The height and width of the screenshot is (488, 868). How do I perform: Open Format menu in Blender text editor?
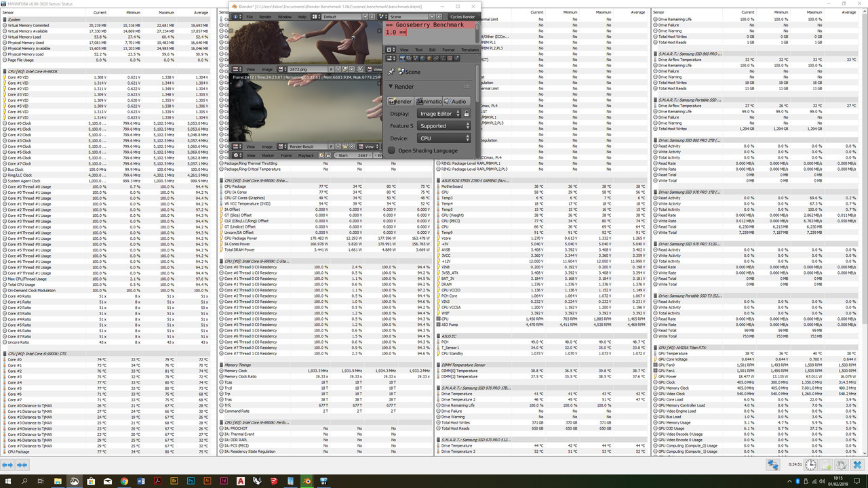(x=448, y=49)
